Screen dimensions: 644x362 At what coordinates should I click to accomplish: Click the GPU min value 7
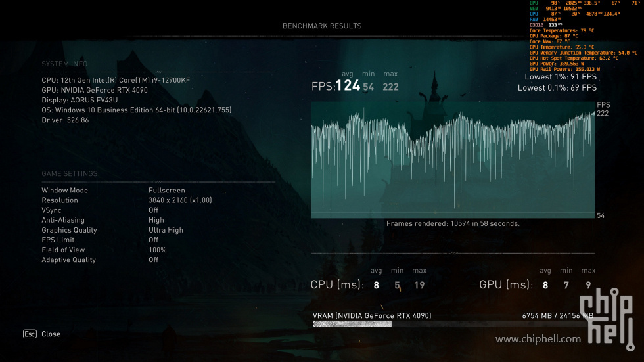point(566,285)
